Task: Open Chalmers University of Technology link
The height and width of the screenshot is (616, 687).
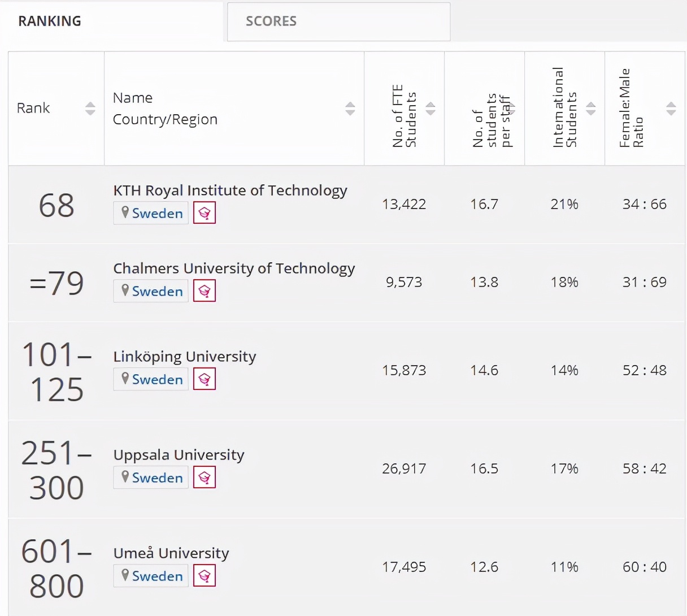Action: (234, 268)
